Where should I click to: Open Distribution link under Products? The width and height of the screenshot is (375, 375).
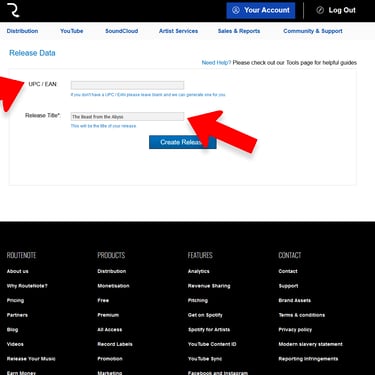point(112,271)
